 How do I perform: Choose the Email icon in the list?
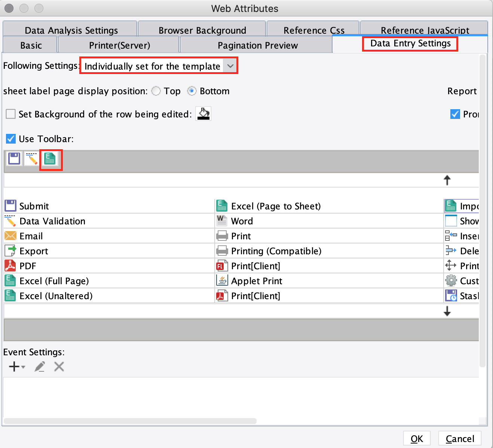(x=10, y=236)
